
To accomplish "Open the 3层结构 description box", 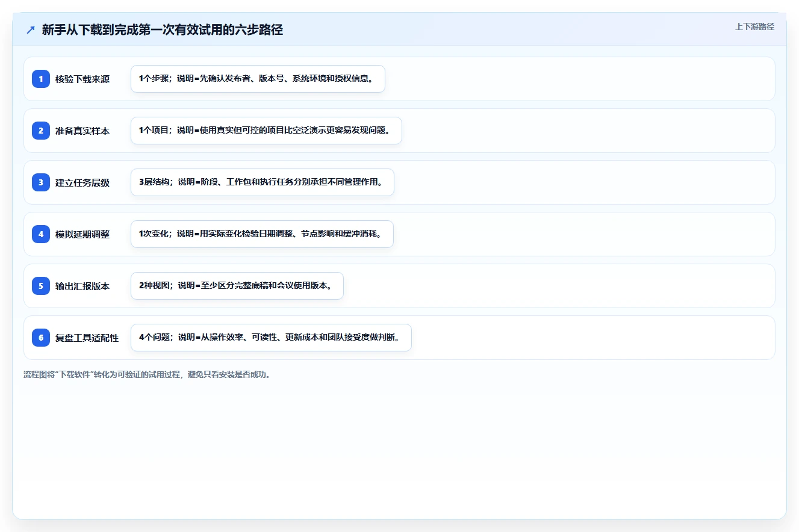I will [x=263, y=182].
